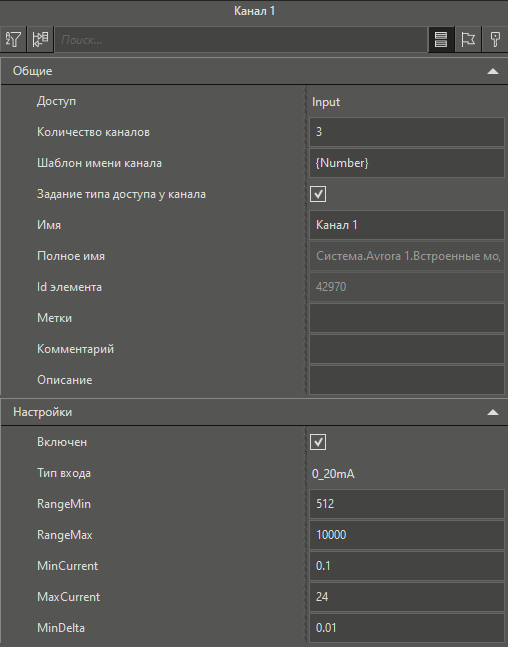Click the pin icon in toolbar
The width and height of the screenshot is (508, 647).
tap(495, 40)
